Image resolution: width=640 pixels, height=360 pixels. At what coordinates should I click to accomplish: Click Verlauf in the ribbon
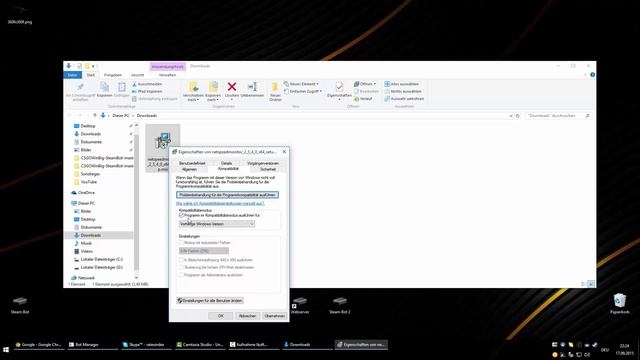pos(363,99)
